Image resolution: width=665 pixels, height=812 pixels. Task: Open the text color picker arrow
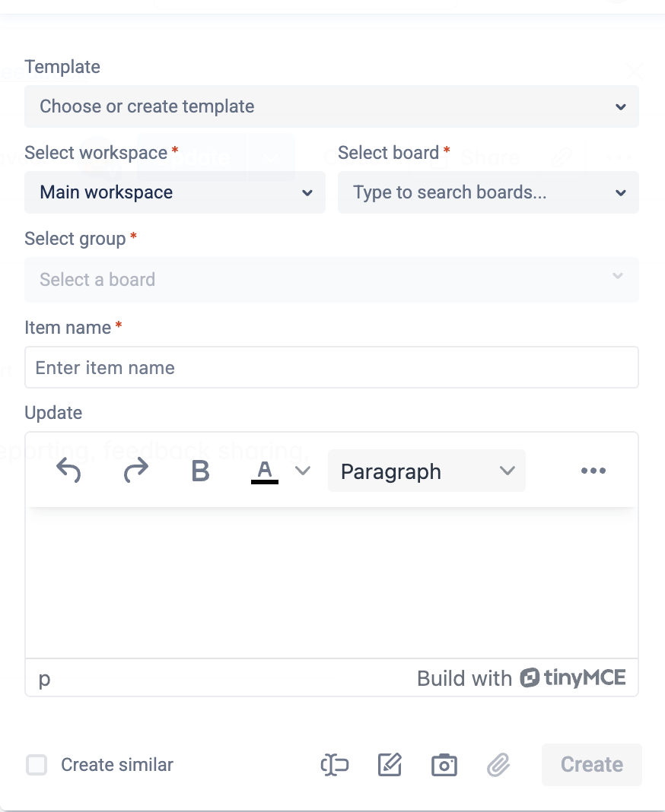(303, 471)
